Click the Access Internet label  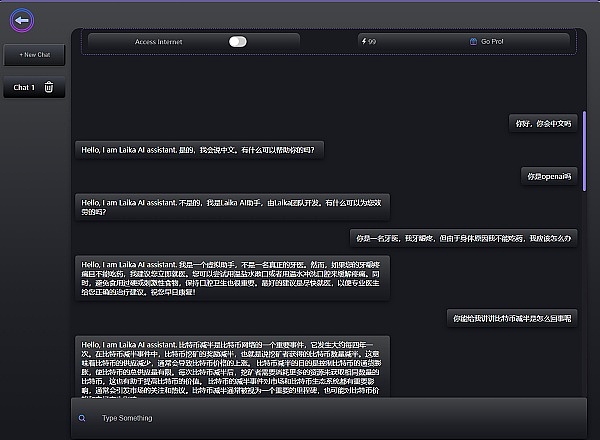coord(160,42)
